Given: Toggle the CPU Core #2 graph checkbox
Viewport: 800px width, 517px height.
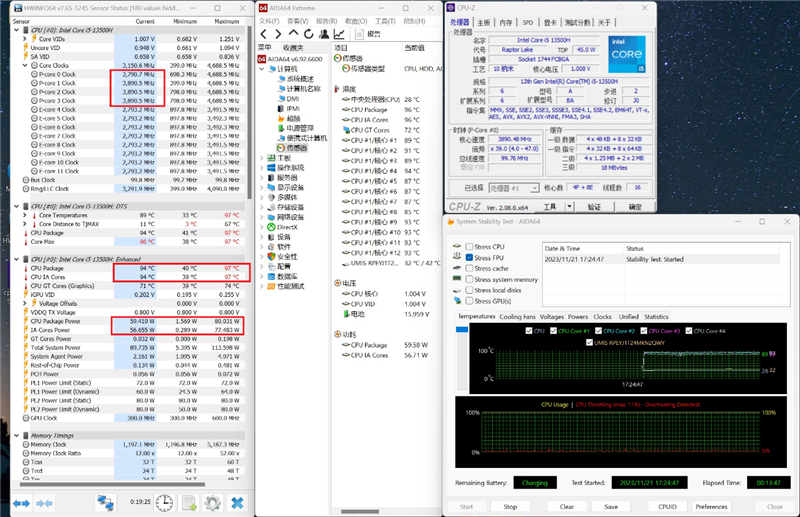Looking at the screenshot, I should click(x=598, y=331).
